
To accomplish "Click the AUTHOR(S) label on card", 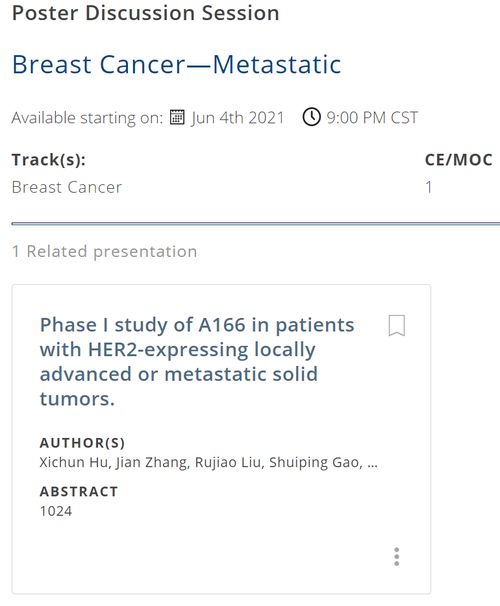I will (x=82, y=443).
